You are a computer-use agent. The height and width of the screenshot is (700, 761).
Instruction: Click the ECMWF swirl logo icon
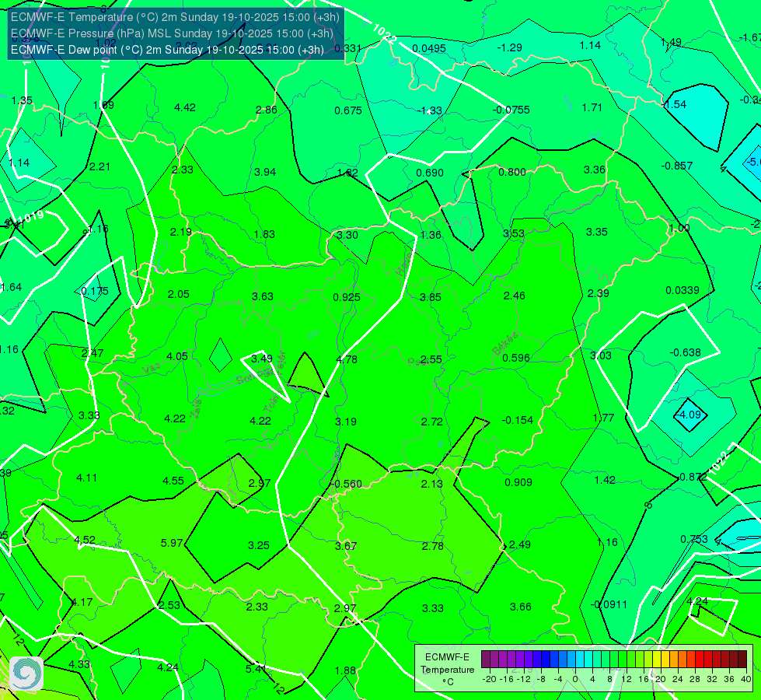click(26, 674)
